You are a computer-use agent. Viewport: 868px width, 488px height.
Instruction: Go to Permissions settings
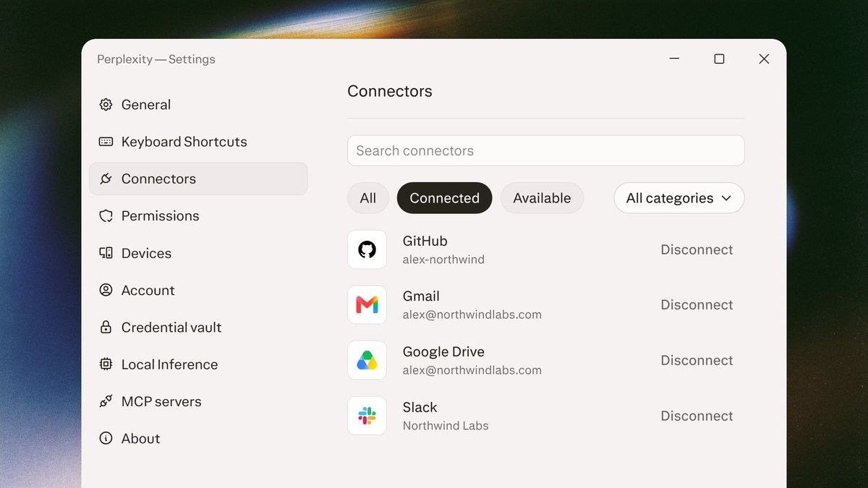click(x=198, y=216)
